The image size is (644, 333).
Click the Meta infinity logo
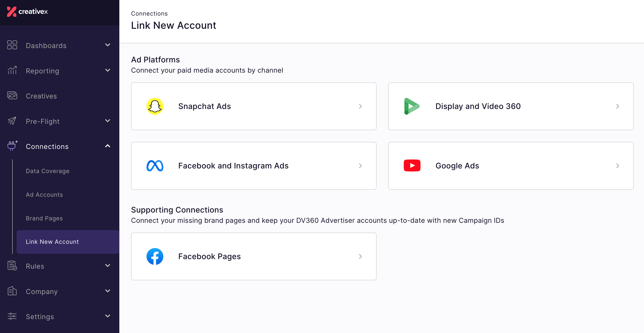pos(155,166)
